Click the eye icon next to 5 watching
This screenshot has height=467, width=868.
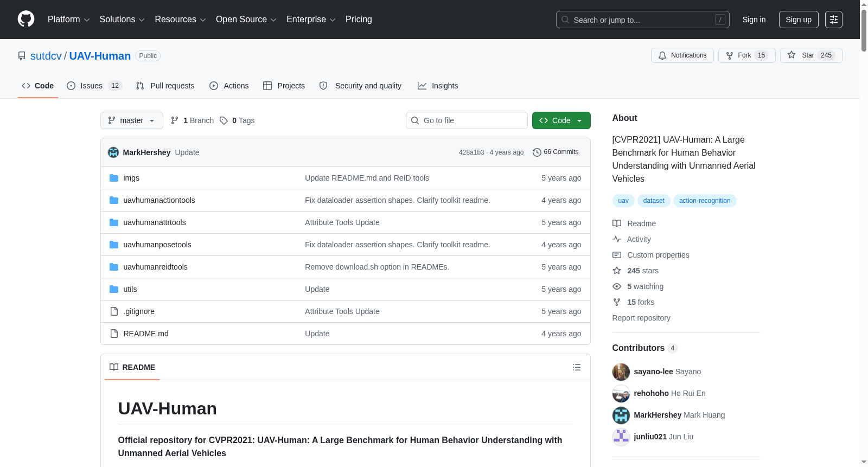(617, 286)
